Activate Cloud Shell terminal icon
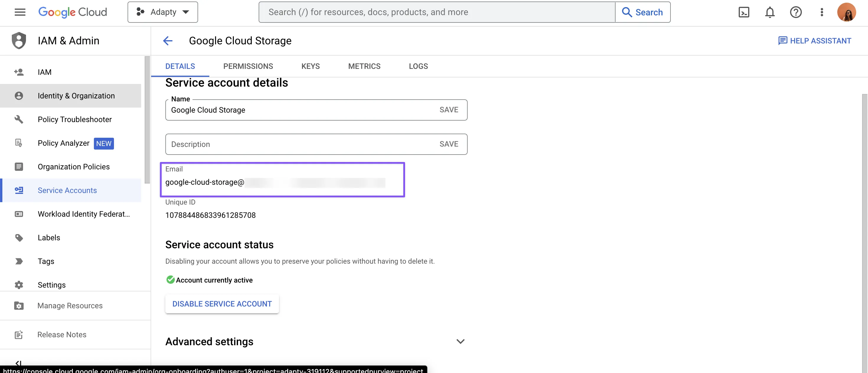The width and height of the screenshot is (868, 373). 744,12
